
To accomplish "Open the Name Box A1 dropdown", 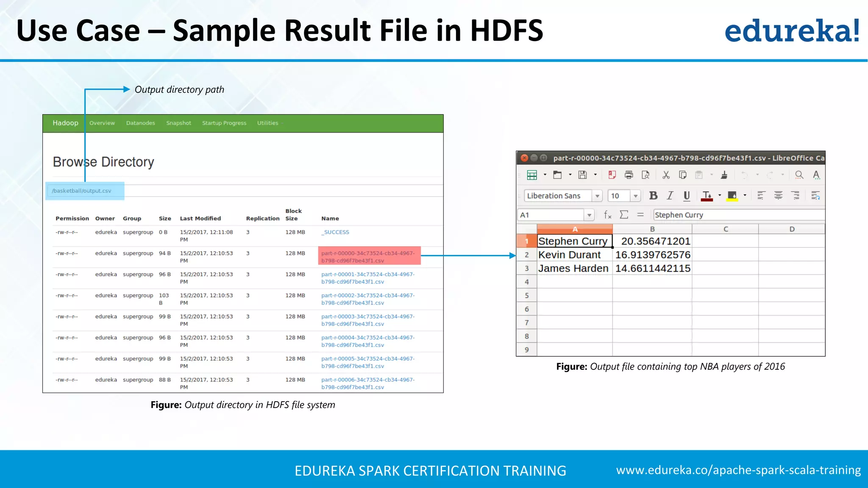I will tap(589, 215).
